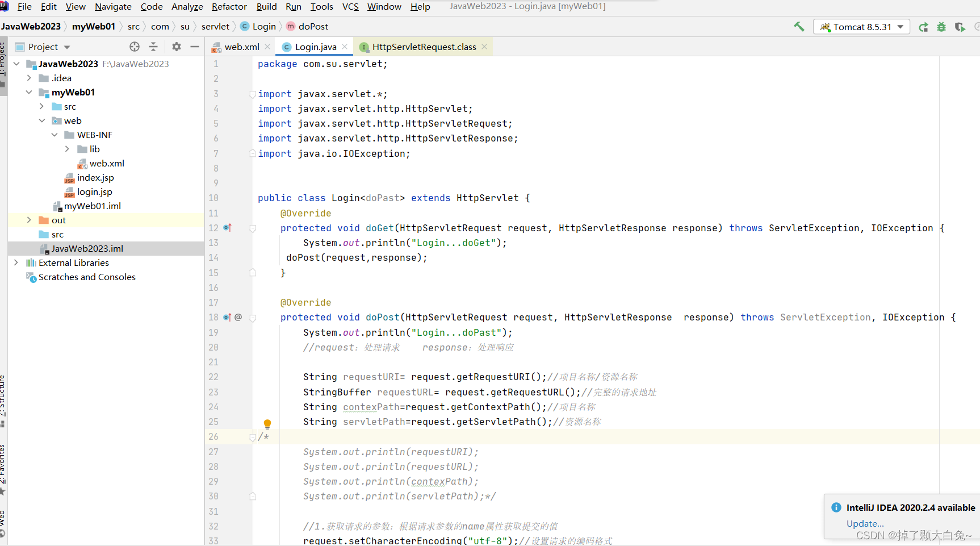Click the fold marker on line 15
Viewport: 980px width, 546px height.
[253, 273]
